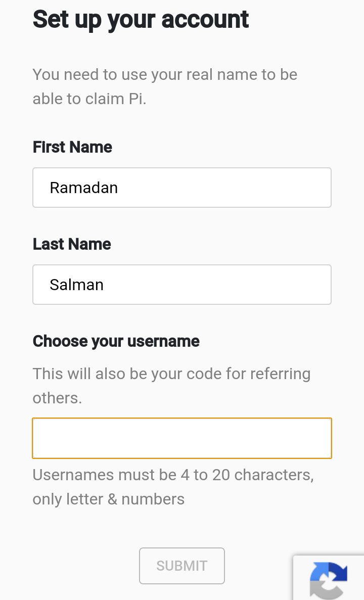Screen dimensions: 364x600
Task: Click the 'Last Name' label
Action: click(x=72, y=244)
